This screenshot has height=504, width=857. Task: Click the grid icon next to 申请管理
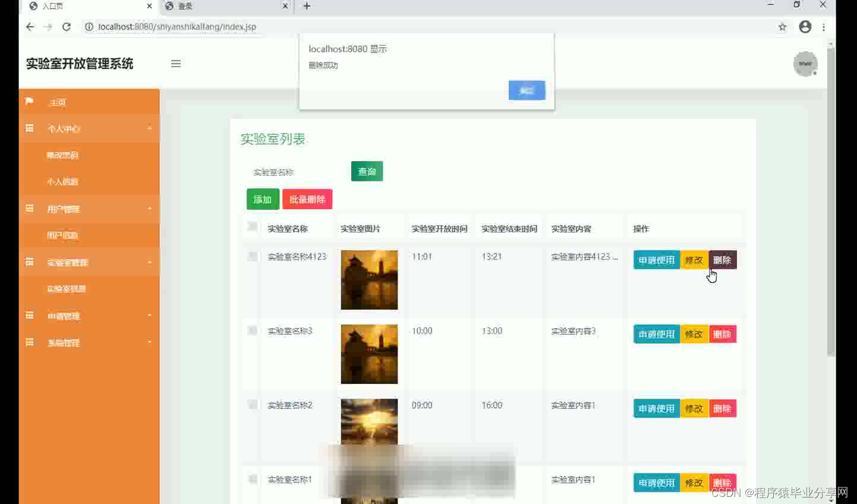(29, 316)
